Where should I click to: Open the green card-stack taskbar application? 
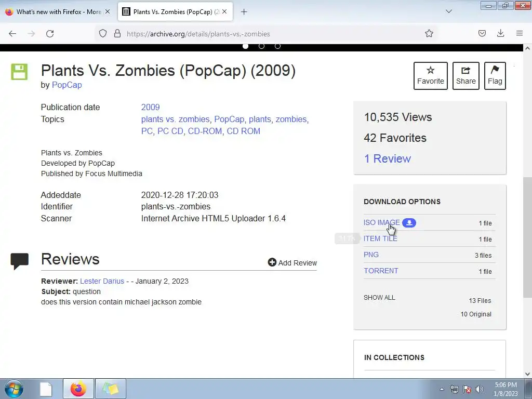111,389
